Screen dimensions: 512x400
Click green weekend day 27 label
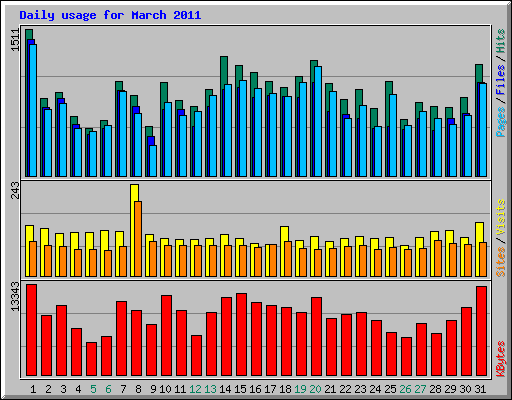(x=420, y=389)
